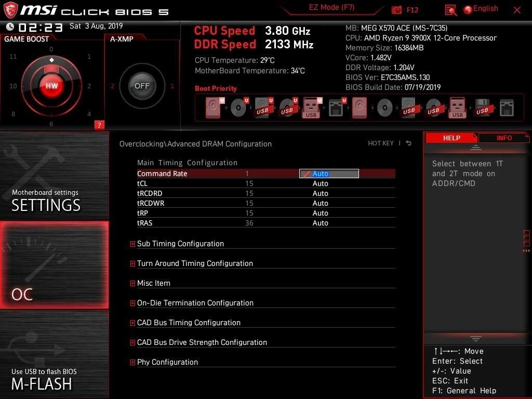Click the MSI dragon shield logo
Image resolution: width=532 pixels, height=399 pixels.
(10, 10)
